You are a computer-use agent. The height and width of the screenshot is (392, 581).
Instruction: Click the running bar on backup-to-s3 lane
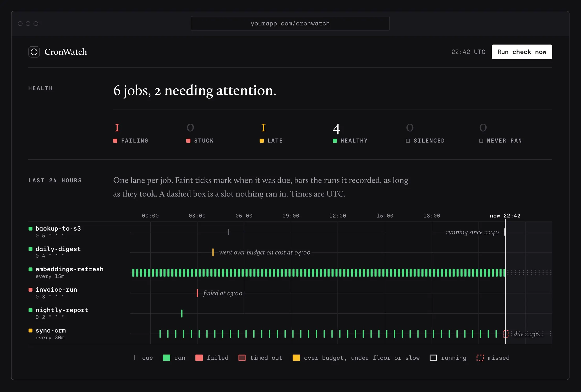click(x=505, y=232)
